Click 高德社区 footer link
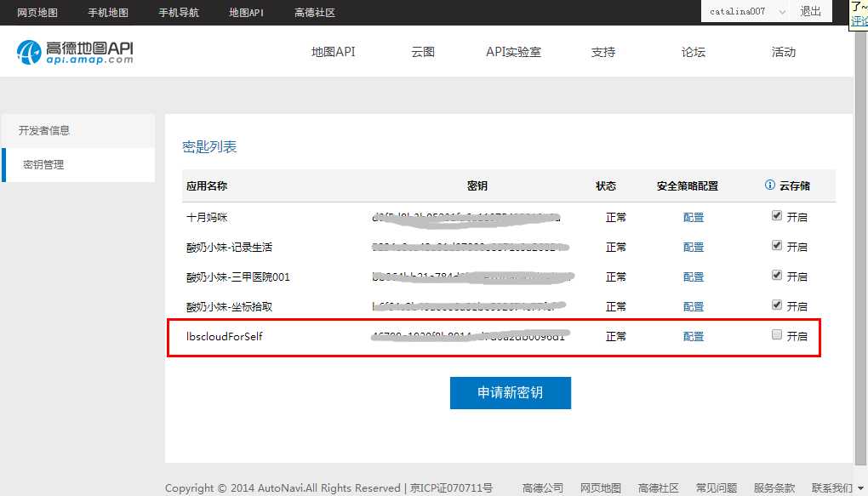The image size is (868, 496). pyautogui.click(x=658, y=487)
